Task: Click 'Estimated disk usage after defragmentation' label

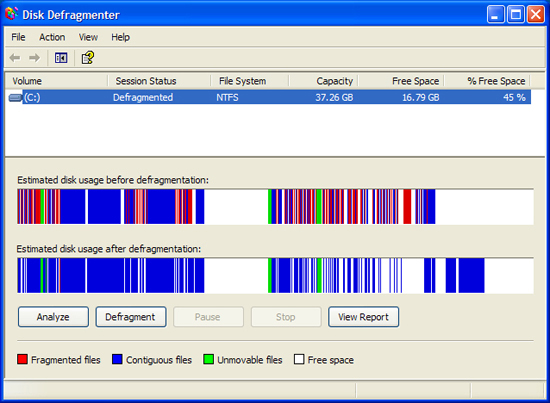Action: [x=109, y=249]
